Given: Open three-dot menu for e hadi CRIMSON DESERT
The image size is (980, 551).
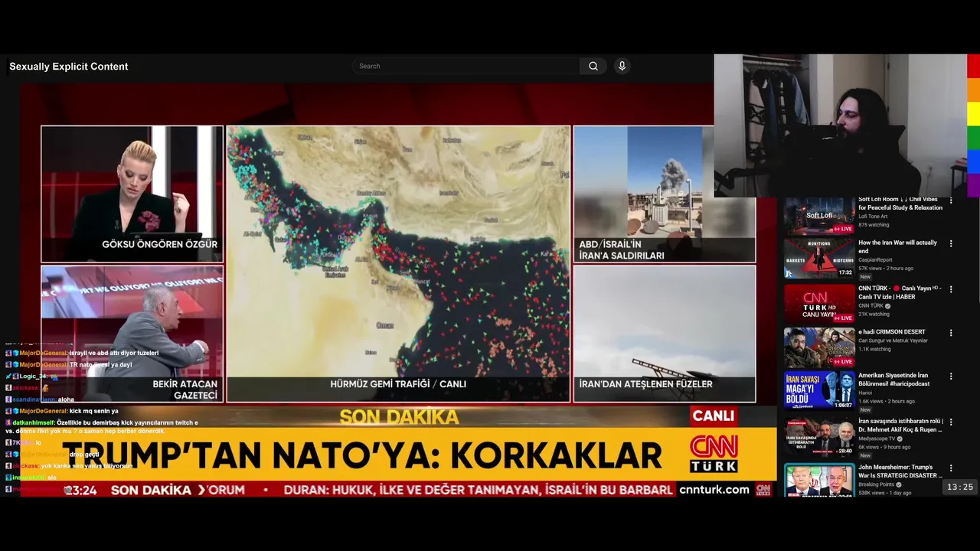Looking at the screenshot, I should pyautogui.click(x=951, y=333).
